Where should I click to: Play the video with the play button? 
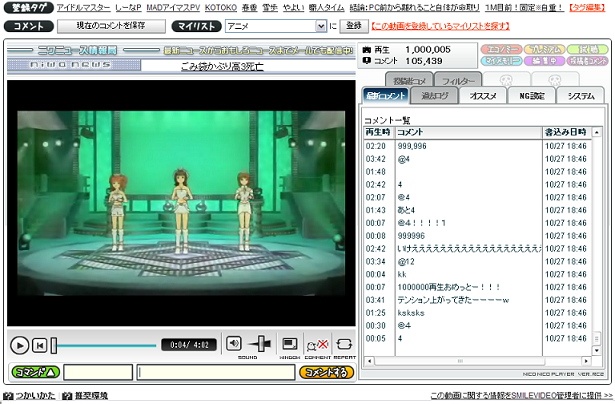[x=19, y=345]
